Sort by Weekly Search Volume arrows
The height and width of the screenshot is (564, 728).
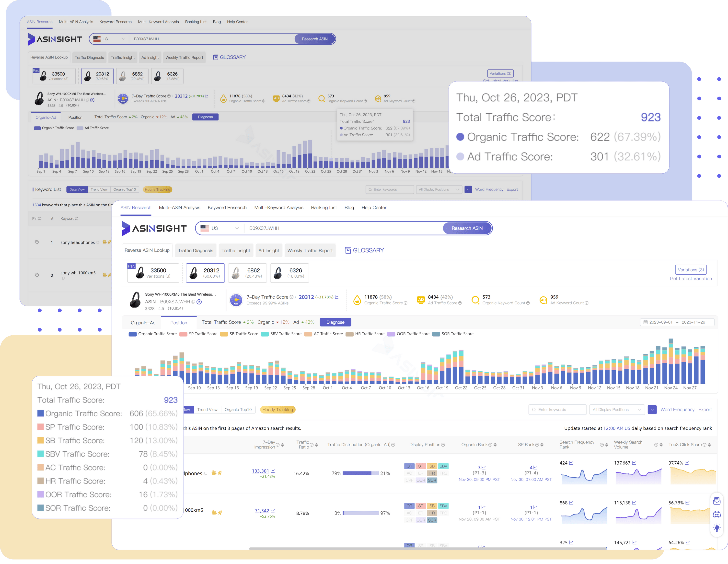(661, 445)
